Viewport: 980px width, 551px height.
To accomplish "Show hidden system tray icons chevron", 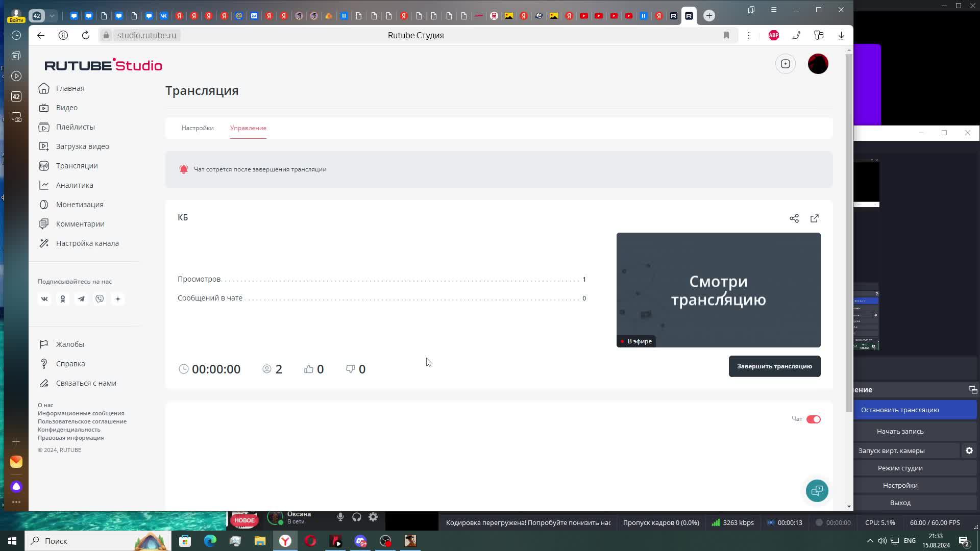I will [x=870, y=541].
